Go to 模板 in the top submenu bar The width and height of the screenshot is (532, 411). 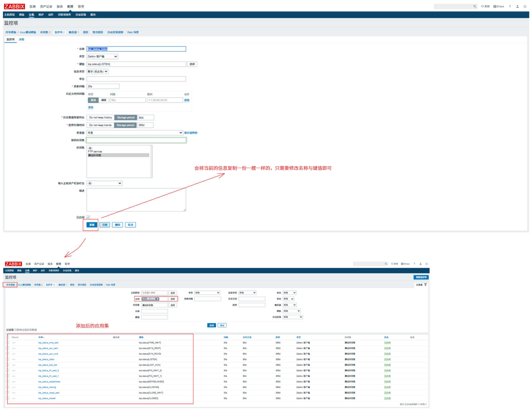22,15
